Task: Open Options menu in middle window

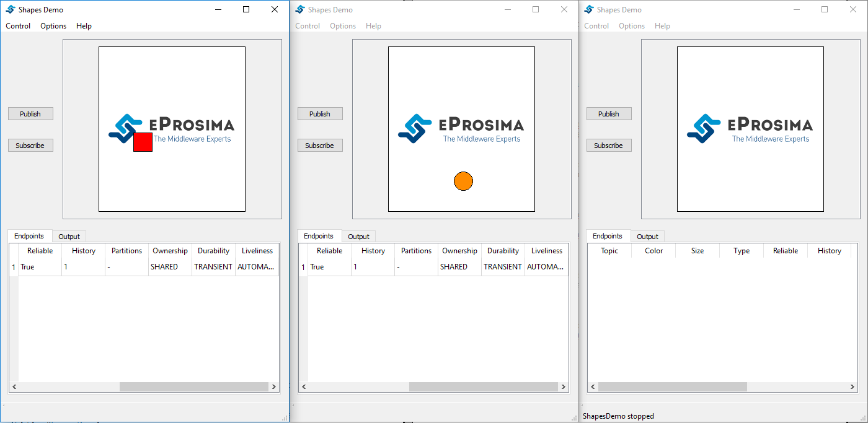Action: tap(343, 26)
